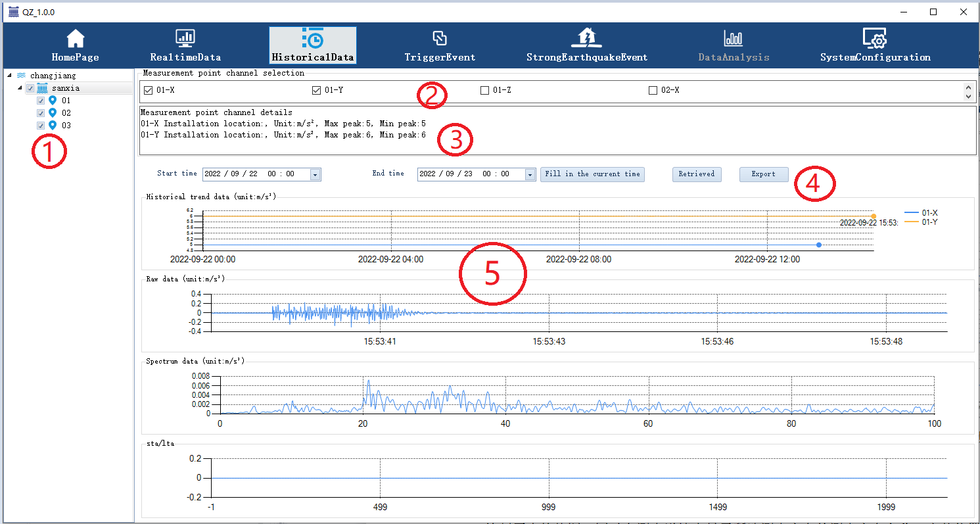Click the 2022-09-22 15:53 point tooltip text
The height and width of the screenshot is (524, 980).
pyautogui.click(x=868, y=223)
